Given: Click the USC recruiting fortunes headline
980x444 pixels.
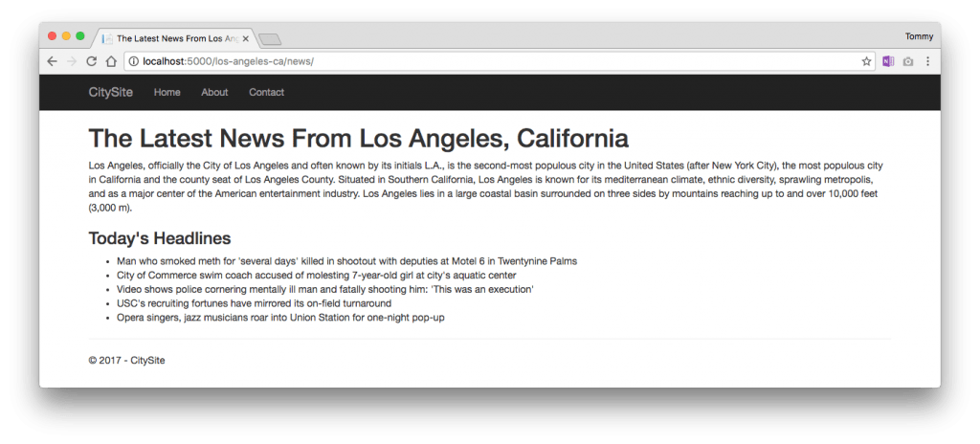Looking at the screenshot, I should pyautogui.click(x=254, y=303).
